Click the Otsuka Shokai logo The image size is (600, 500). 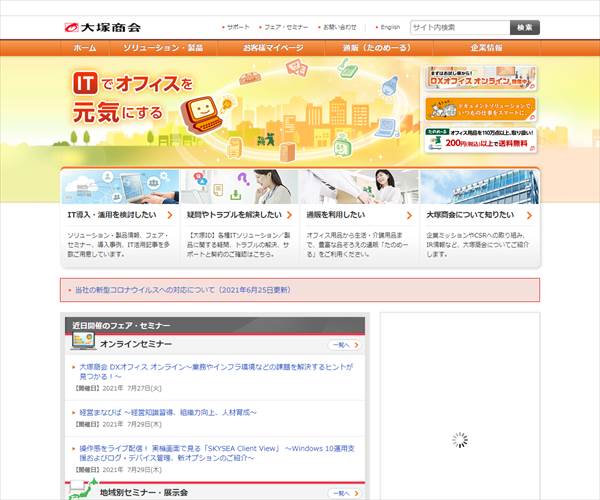pyautogui.click(x=103, y=27)
